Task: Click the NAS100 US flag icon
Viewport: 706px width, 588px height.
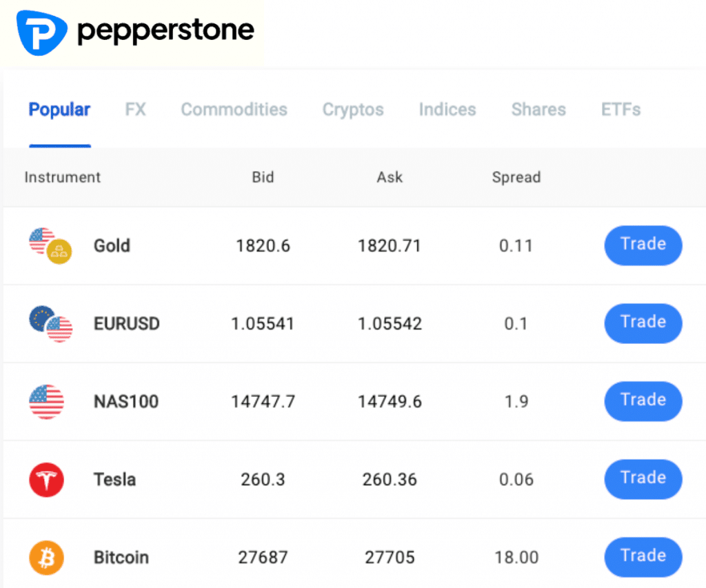Action: point(46,402)
